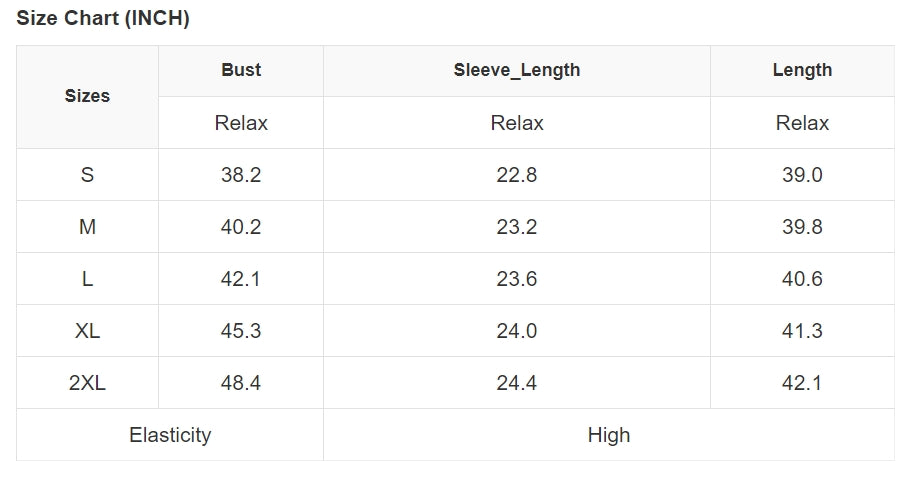The height and width of the screenshot is (477, 904).
Task: Select the M size row label
Action: tap(87, 227)
